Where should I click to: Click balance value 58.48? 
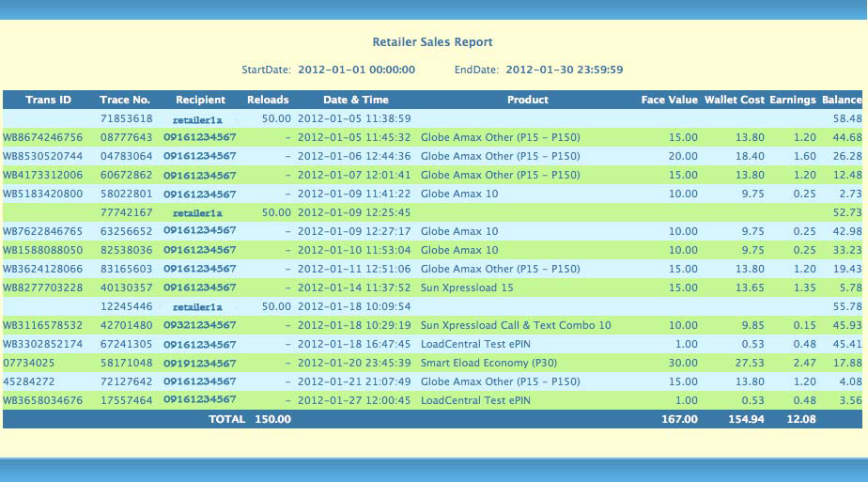tap(847, 118)
